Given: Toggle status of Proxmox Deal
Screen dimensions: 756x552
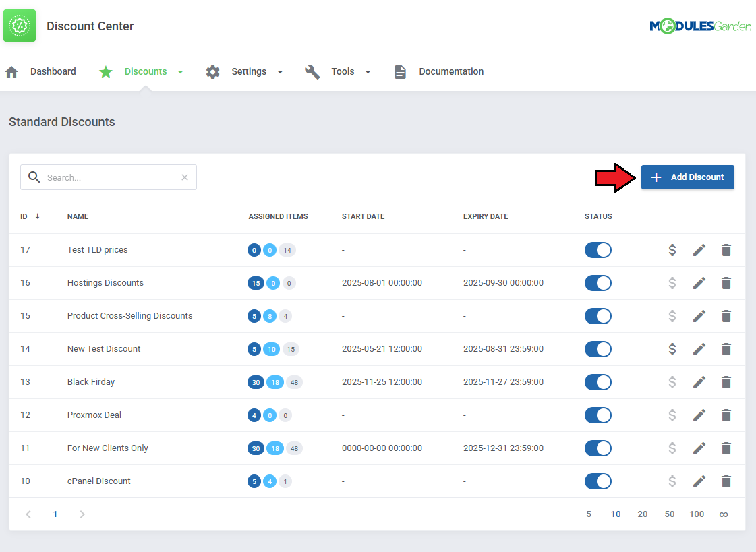Looking at the screenshot, I should (598, 415).
